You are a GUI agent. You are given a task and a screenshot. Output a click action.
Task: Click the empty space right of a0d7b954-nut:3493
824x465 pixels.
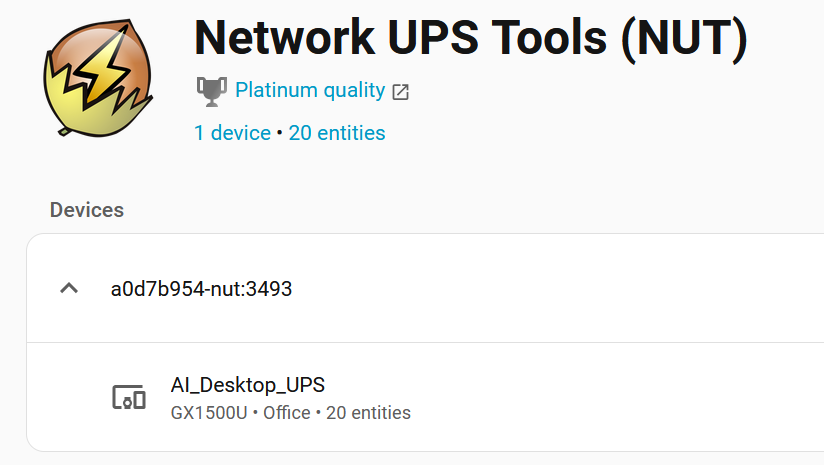(x=560, y=290)
